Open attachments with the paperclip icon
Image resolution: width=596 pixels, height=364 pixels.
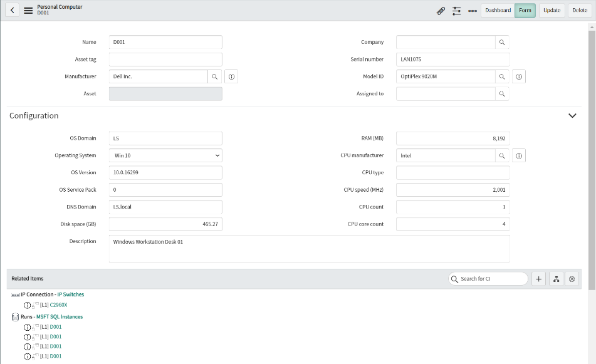coord(441,11)
